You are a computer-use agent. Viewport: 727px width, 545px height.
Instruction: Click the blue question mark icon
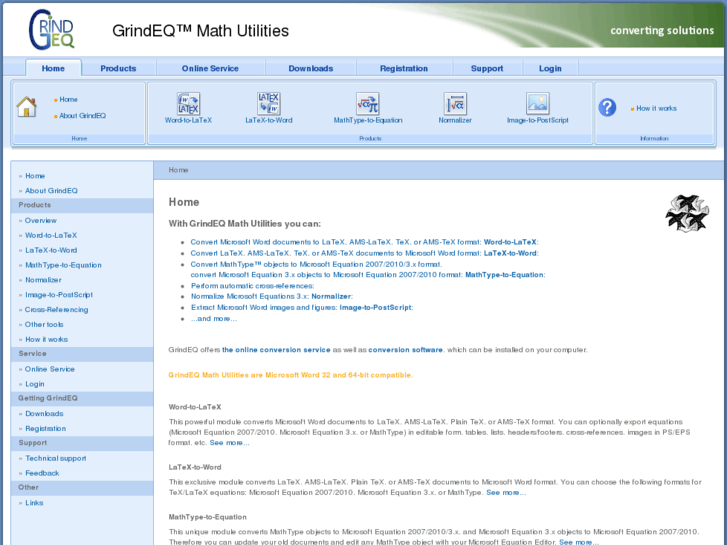tap(607, 108)
